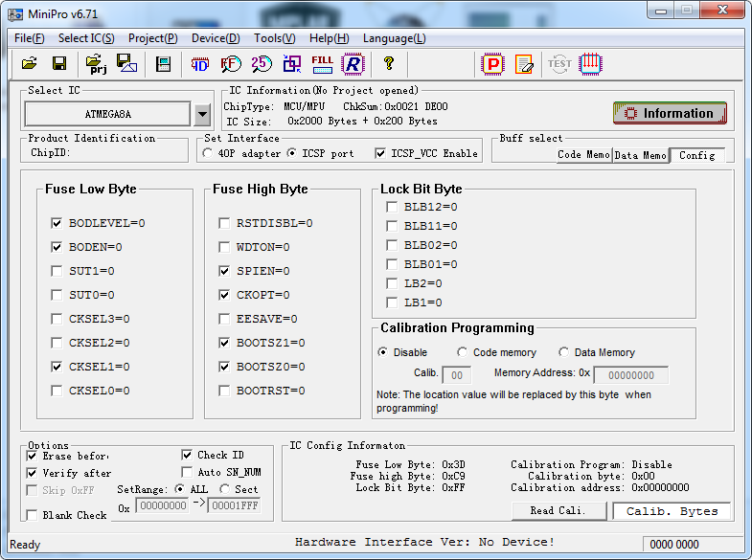Toggle the BOOTSZ1=0 checkbox

click(x=224, y=343)
